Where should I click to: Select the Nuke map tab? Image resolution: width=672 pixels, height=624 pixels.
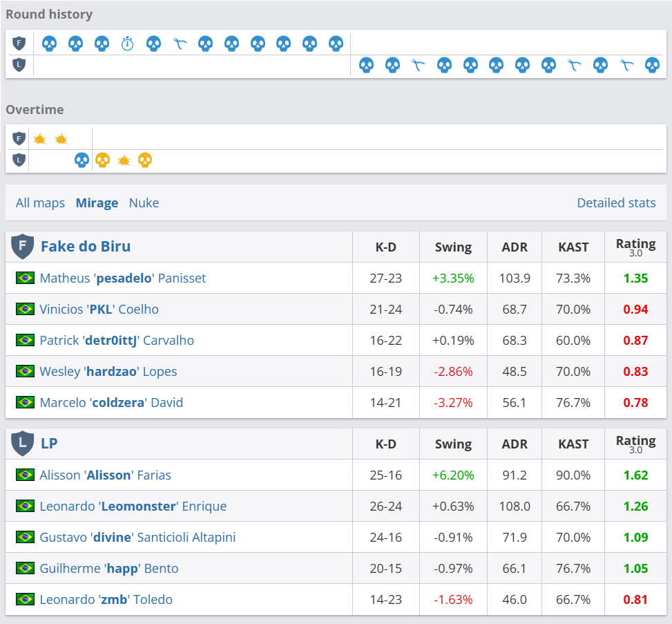(144, 202)
